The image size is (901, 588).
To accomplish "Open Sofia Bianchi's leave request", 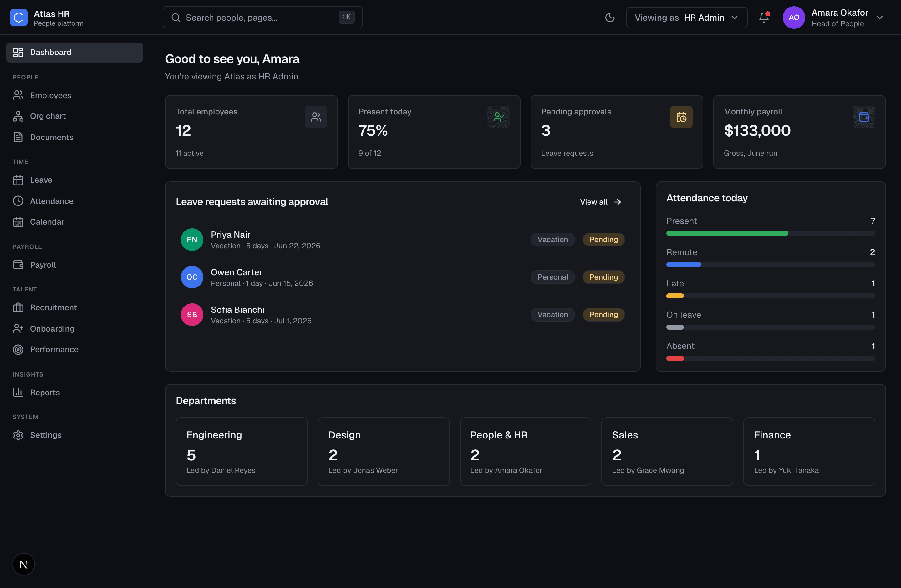I will (x=402, y=314).
